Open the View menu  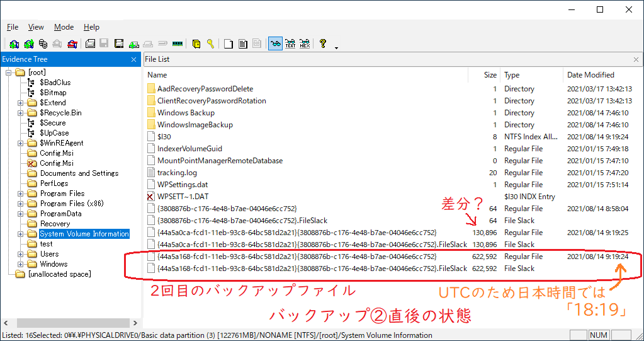(x=36, y=27)
